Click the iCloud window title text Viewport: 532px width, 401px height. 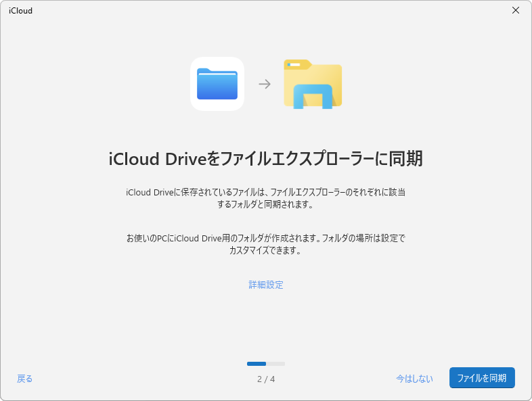click(21, 11)
